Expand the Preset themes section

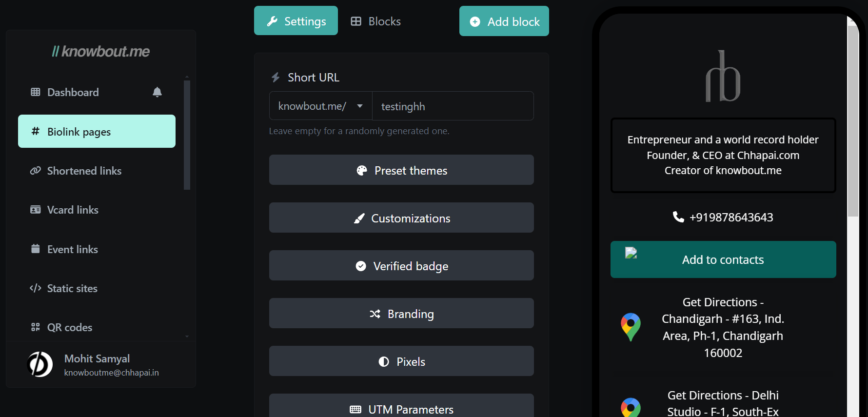[401, 170]
